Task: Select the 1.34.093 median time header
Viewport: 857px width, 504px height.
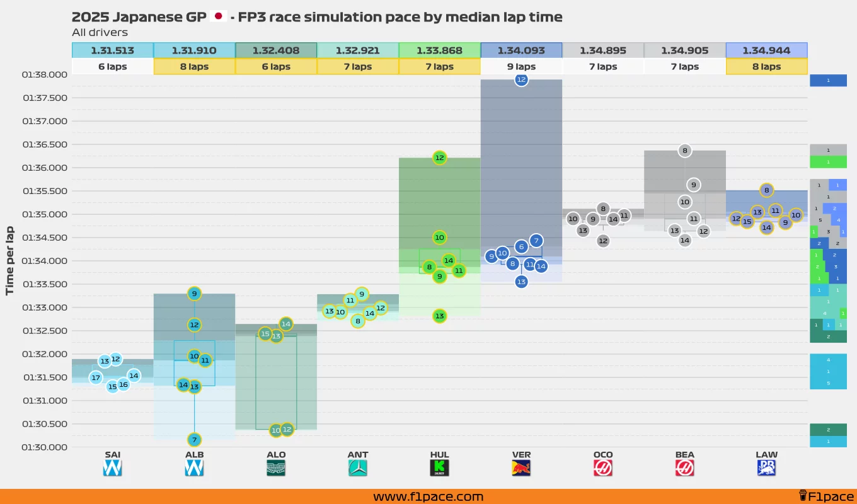Action: (521, 50)
